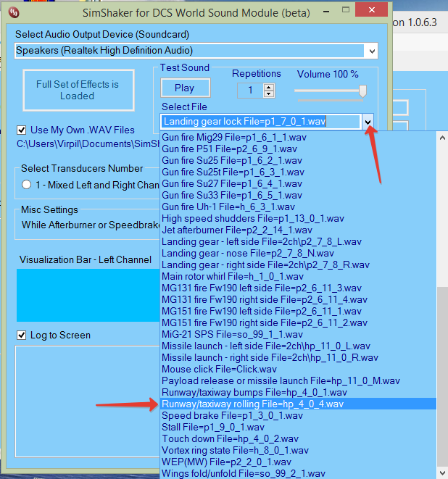This screenshot has width=448, height=479.
Task: Select Speed brake entry
Action: click(298, 416)
